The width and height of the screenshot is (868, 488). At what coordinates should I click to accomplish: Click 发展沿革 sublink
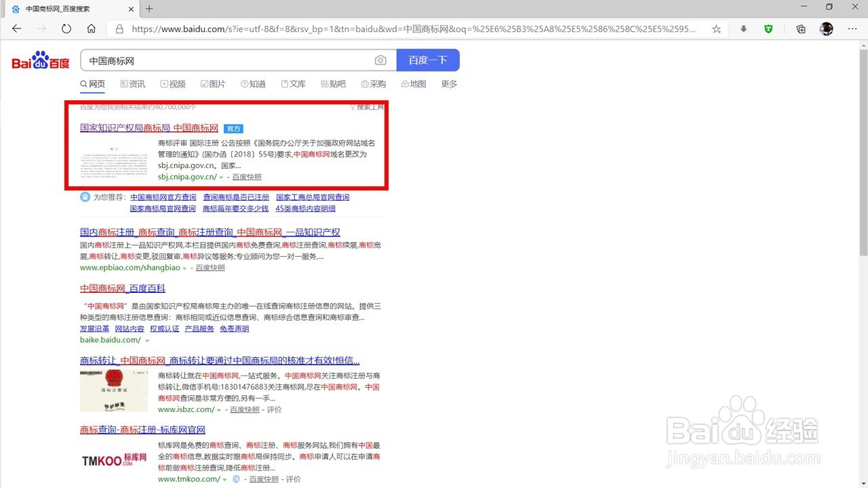click(94, 329)
